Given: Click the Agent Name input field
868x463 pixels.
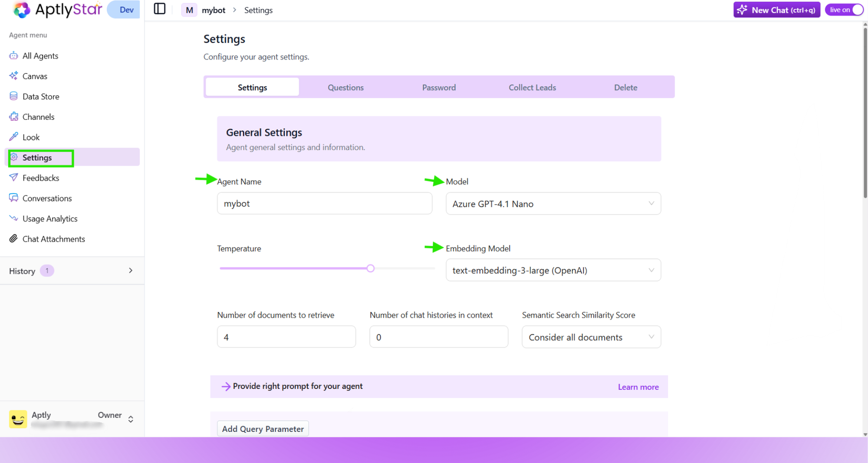Looking at the screenshot, I should [x=324, y=203].
